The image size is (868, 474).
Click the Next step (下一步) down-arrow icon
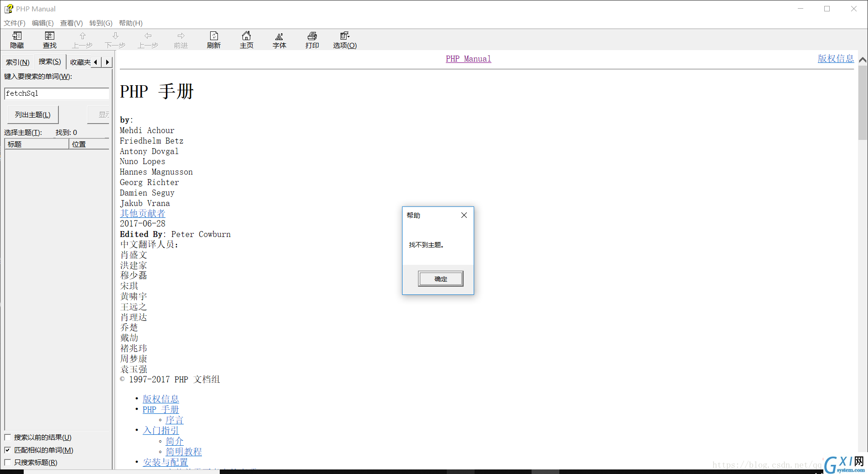115,40
